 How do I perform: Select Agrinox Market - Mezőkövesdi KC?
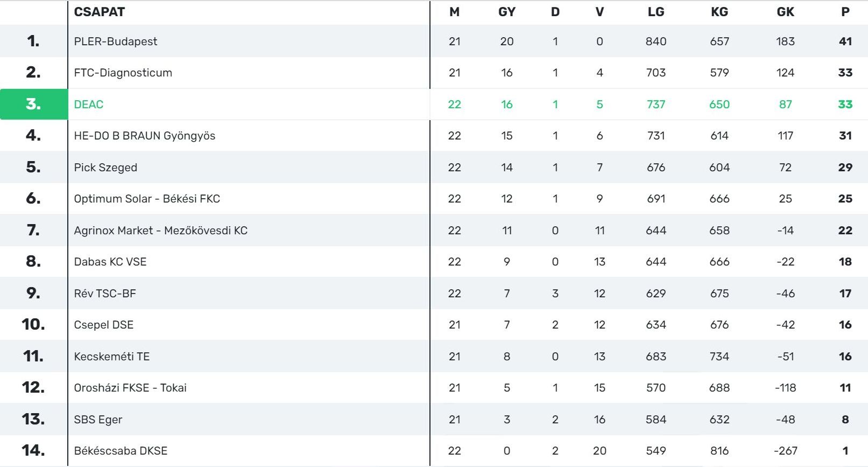click(161, 231)
